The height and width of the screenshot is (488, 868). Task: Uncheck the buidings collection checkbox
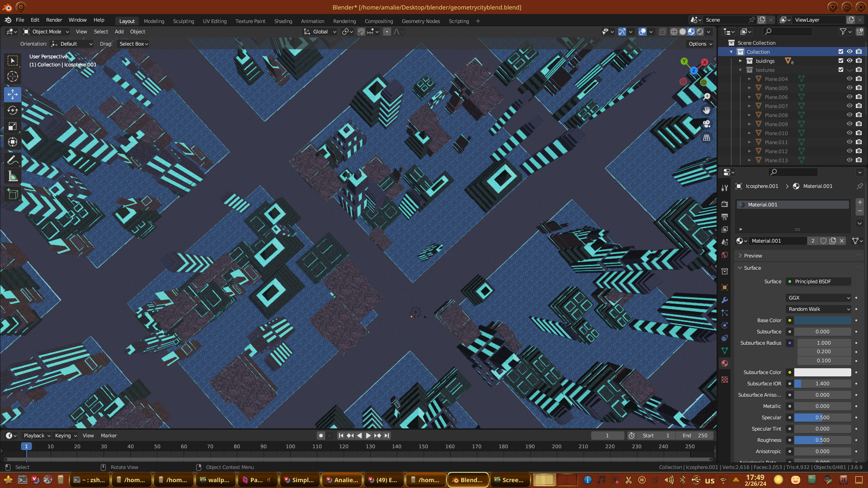click(x=841, y=61)
